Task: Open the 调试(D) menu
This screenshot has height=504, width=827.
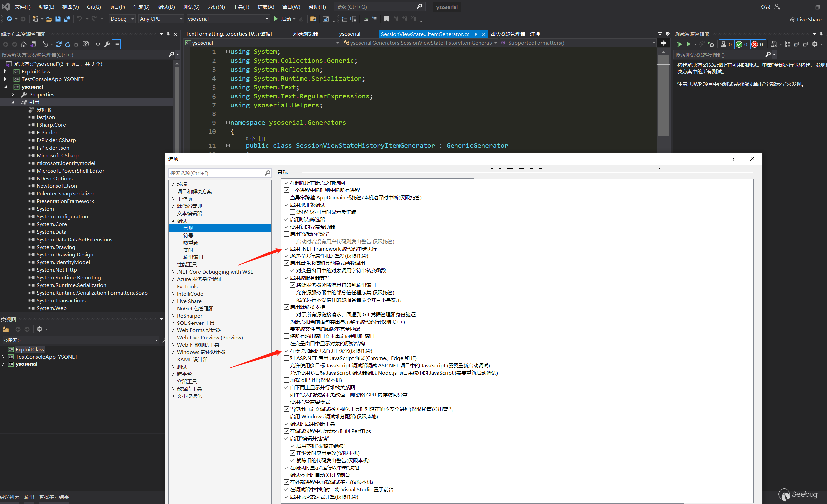Action: (166, 7)
